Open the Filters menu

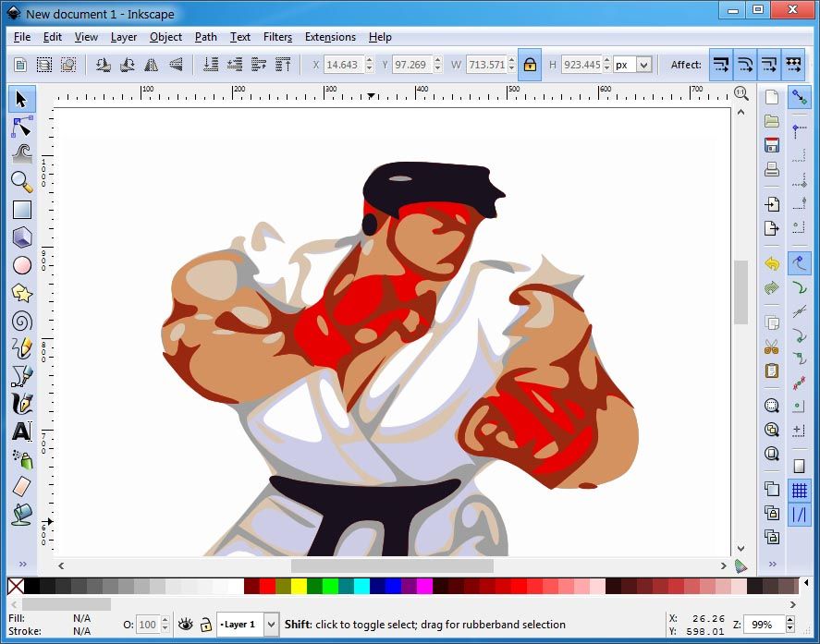[x=277, y=37]
